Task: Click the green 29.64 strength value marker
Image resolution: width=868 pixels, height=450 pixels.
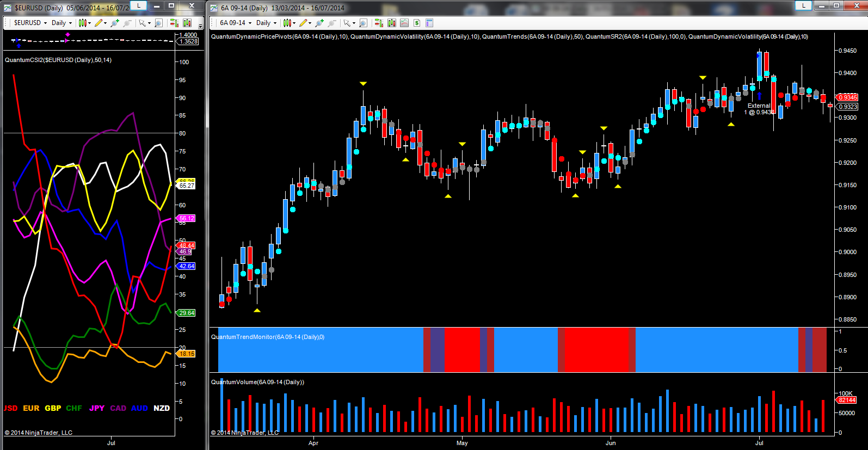Action: coord(186,313)
